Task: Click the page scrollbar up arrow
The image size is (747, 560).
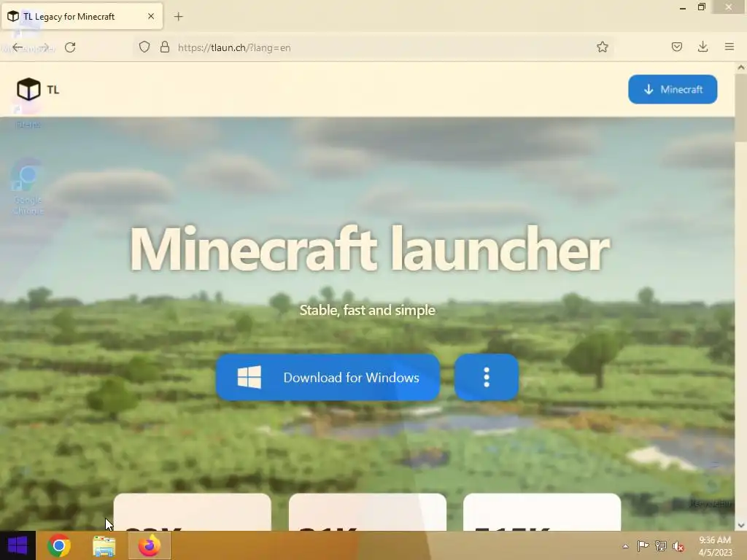Action: click(x=741, y=68)
